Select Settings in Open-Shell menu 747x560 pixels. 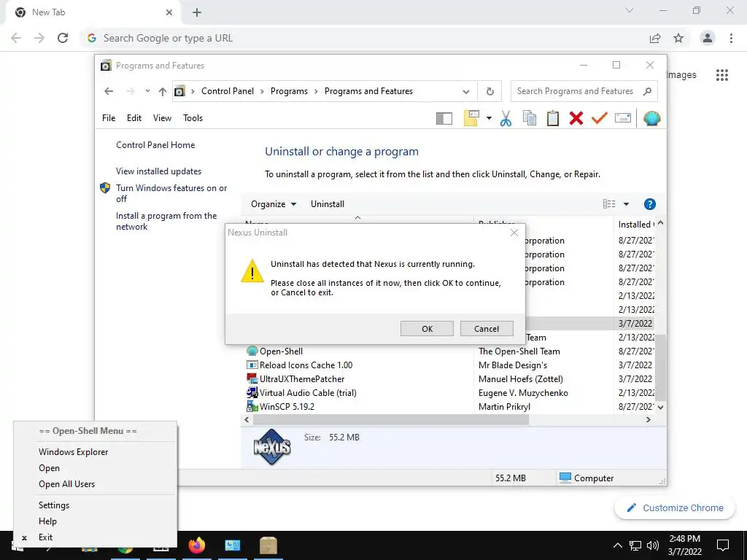(96, 505)
